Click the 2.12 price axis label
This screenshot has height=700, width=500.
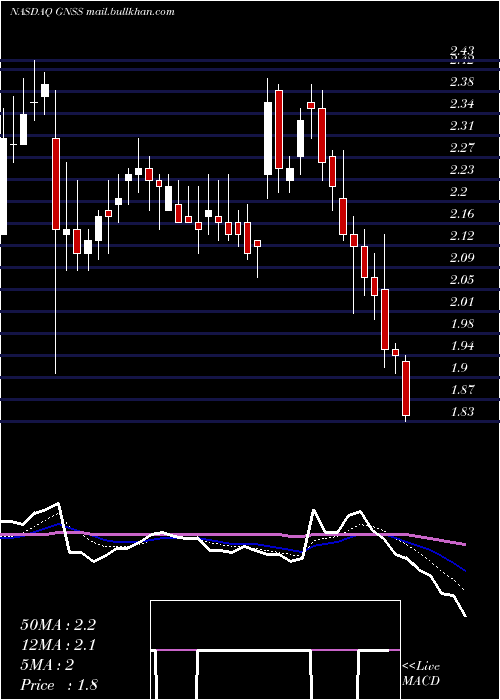click(x=462, y=236)
